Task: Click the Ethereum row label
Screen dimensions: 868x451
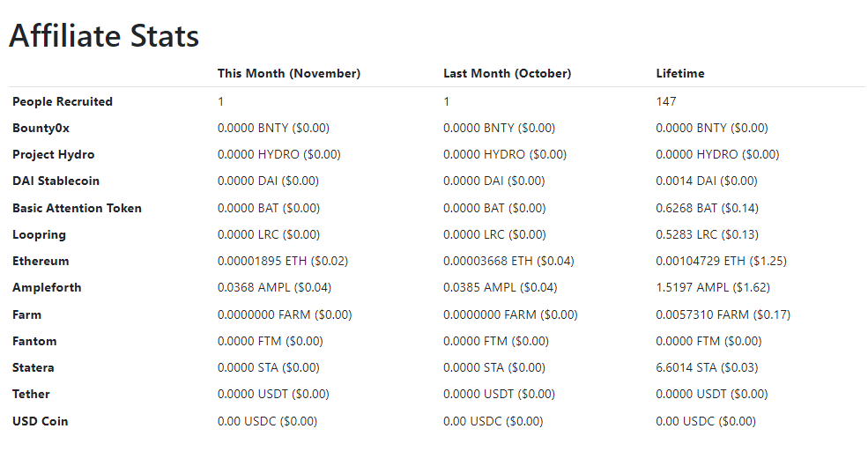Action: pyautogui.click(x=41, y=262)
